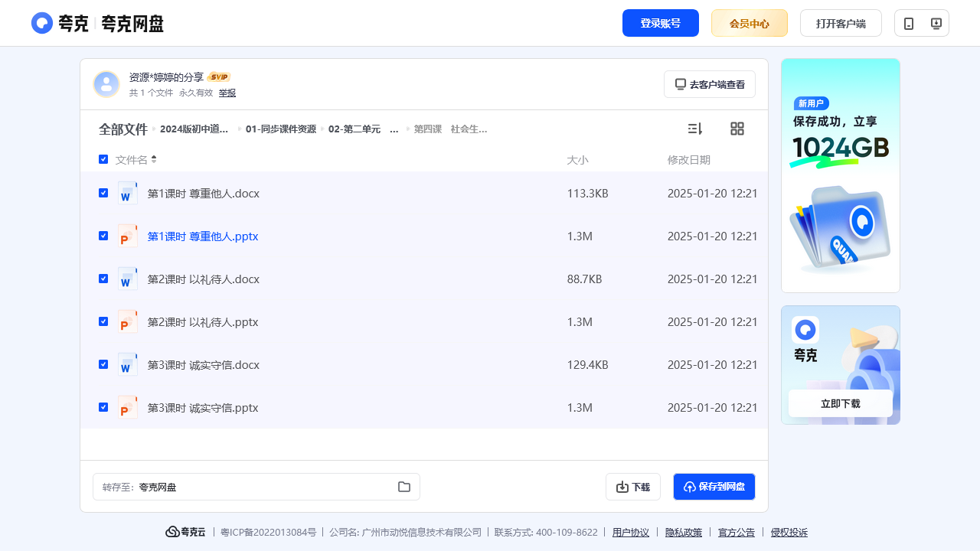Click 夸克网盘 title text in header
The image size is (980, 551).
pyautogui.click(x=132, y=24)
